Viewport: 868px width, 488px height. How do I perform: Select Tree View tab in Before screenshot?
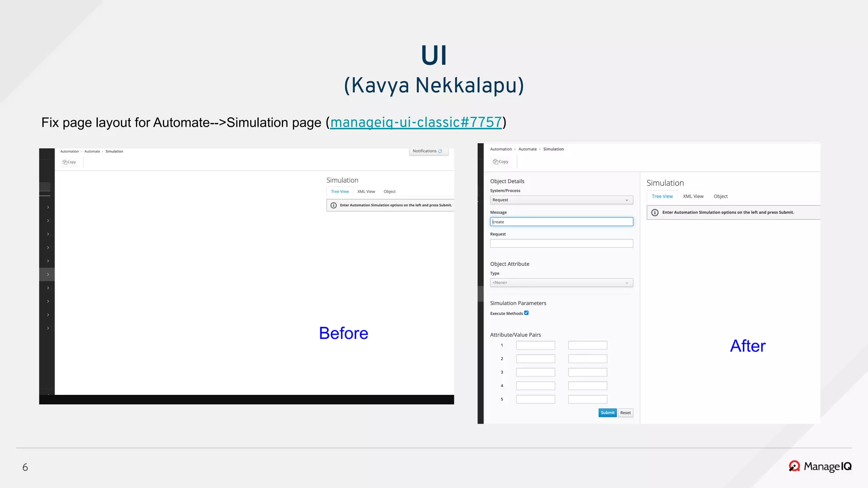340,192
